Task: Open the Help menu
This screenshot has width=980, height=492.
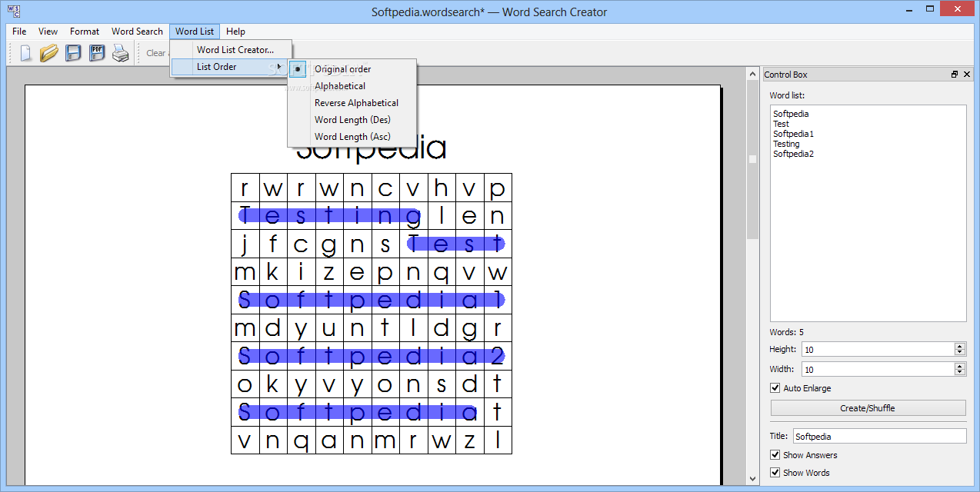Action: click(236, 32)
